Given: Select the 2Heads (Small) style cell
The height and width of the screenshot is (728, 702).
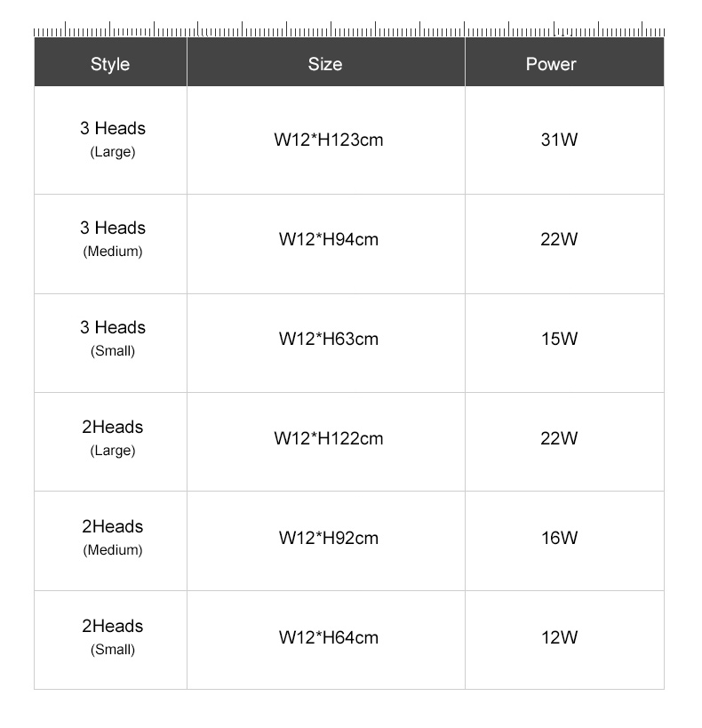Looking at the screenshot, I should (110, 640).
